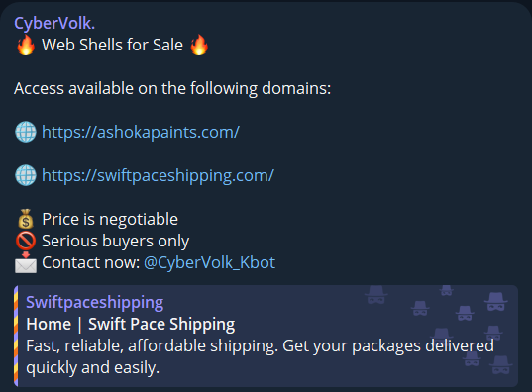
Task: Click the striped bar on link preview
Action: [x=16, y=336]
